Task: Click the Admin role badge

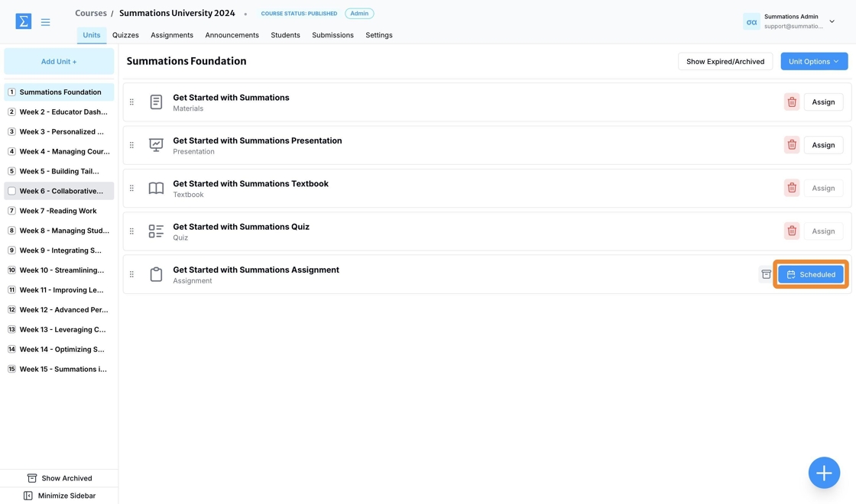Action: pyautogui.click(x=359, y=13)
